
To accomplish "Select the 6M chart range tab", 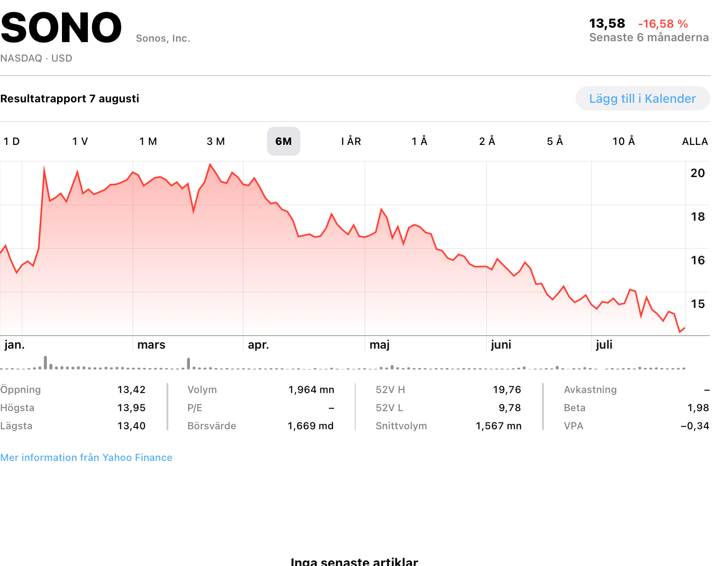I will (284, 141).
